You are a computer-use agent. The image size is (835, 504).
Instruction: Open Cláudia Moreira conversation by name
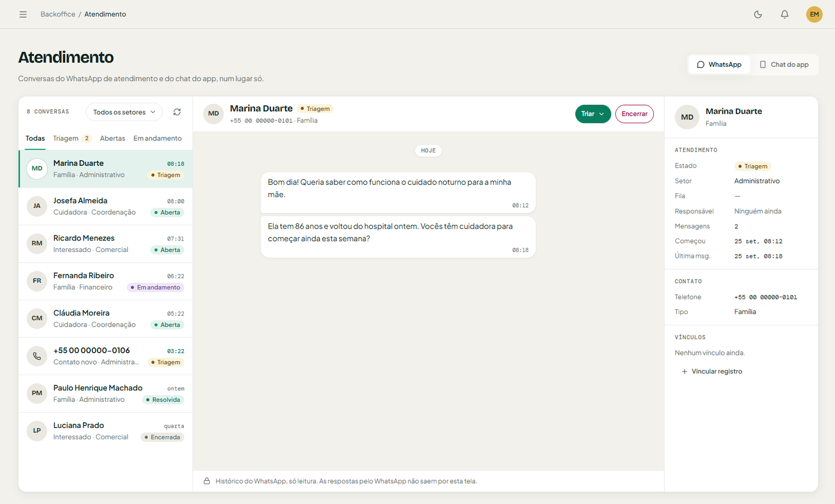pos(81,314)
